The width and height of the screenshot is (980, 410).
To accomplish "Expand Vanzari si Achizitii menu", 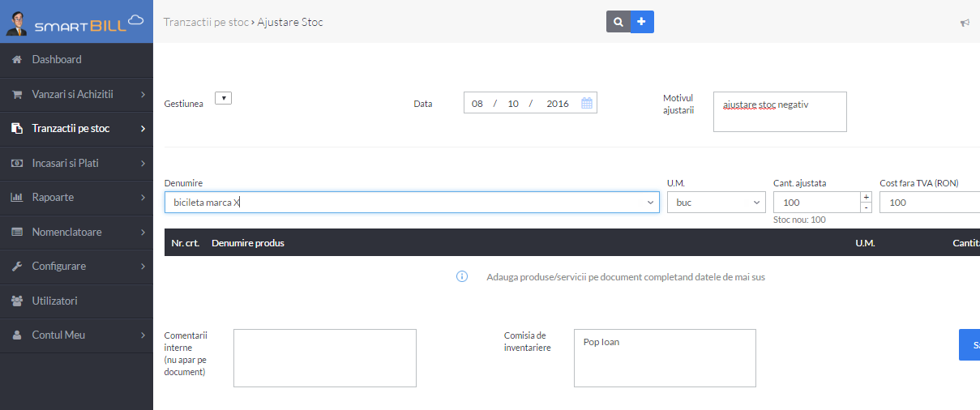I will click(76, 94).
